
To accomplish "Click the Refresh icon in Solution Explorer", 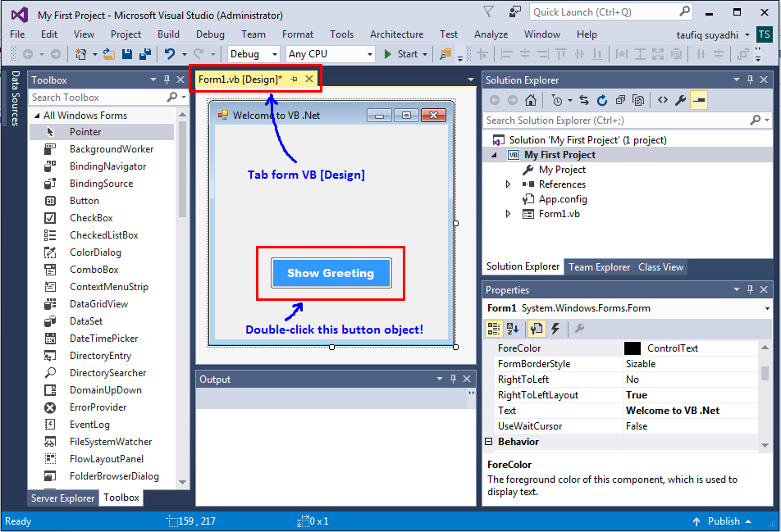I will pyautogui.click(x=602, y=99).
